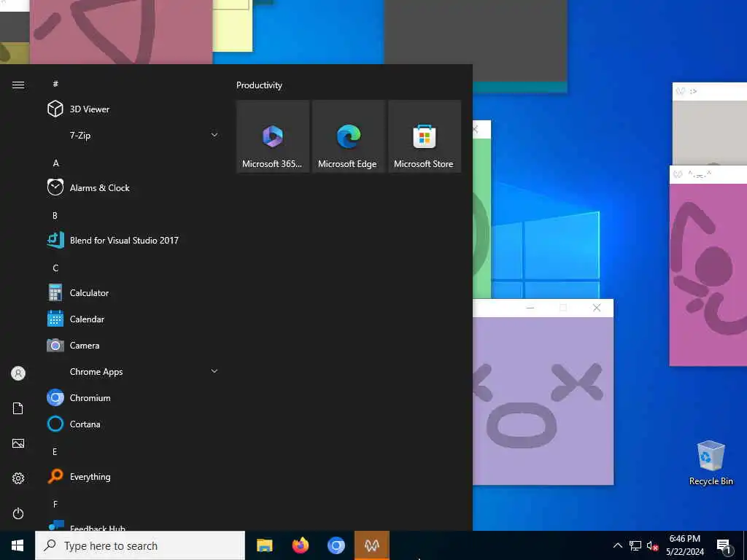747x560 pixels.
Task: Click the muted volume tray icon
Action: (x=652, y=545)
